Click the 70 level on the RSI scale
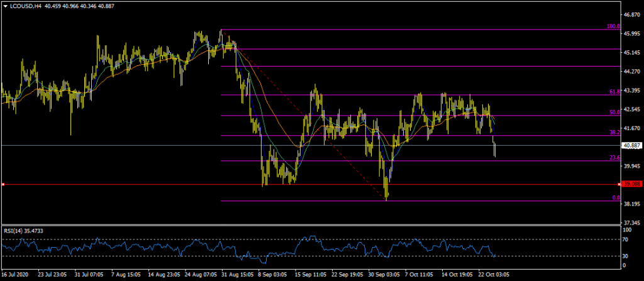The height and width of the screenshot is (281, 644). (x=626, y=240)
